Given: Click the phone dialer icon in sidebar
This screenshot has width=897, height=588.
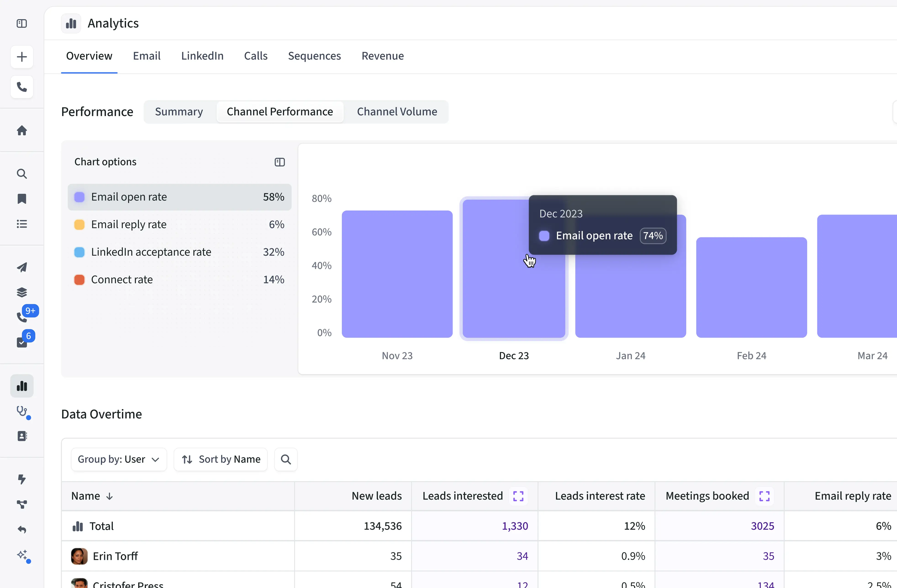Looking at the screenshot, I should [x=22, y=87].
